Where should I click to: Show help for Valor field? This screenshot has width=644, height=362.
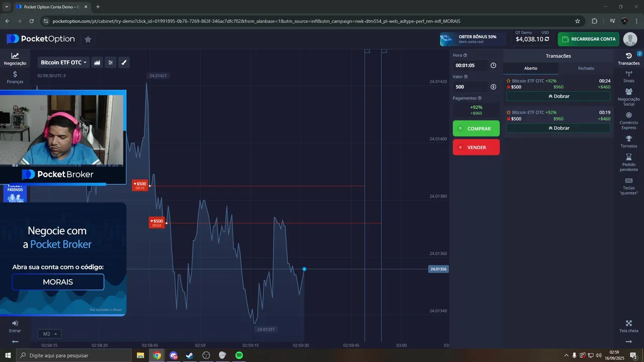point(465,77)
